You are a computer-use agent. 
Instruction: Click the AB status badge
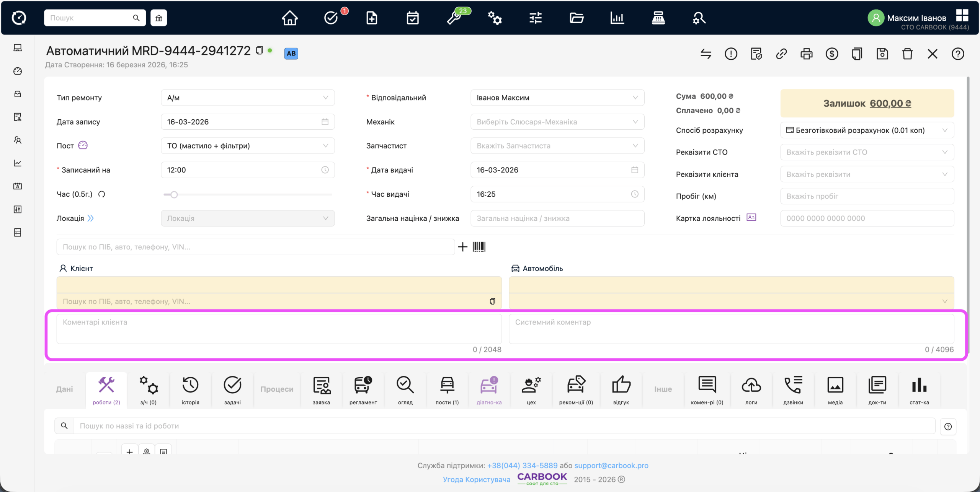coord(291,54)
